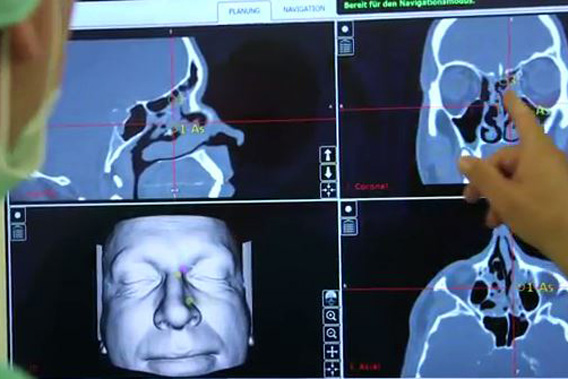Screen dimensions: 568x379
Task: Click the trash icon in coronal view
Action: point(346,47)
